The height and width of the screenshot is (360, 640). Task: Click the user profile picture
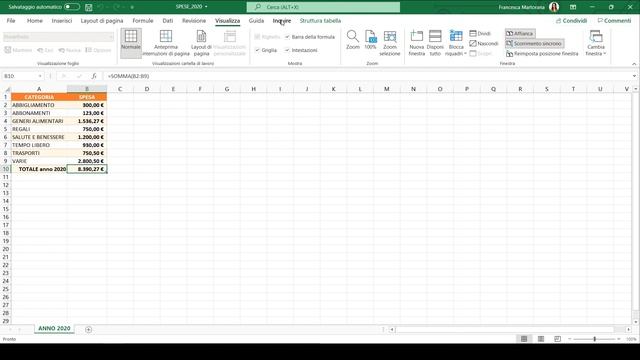click(x=554, y=7)
